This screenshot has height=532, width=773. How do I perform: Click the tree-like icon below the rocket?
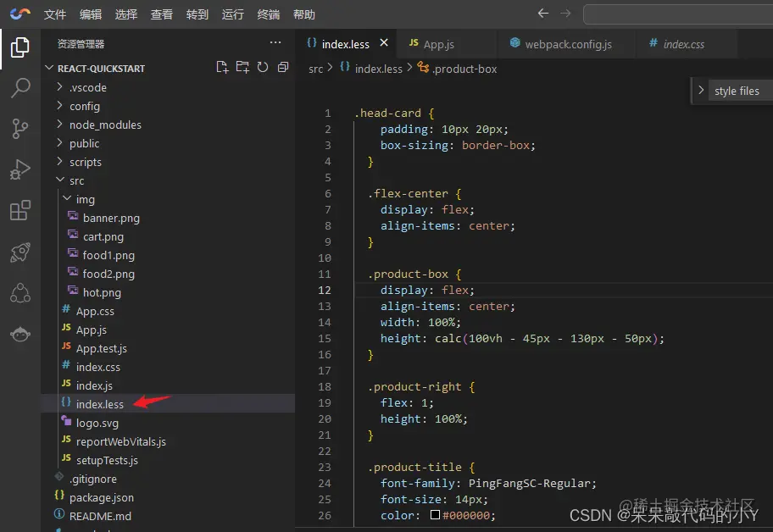tap(20, 293)
